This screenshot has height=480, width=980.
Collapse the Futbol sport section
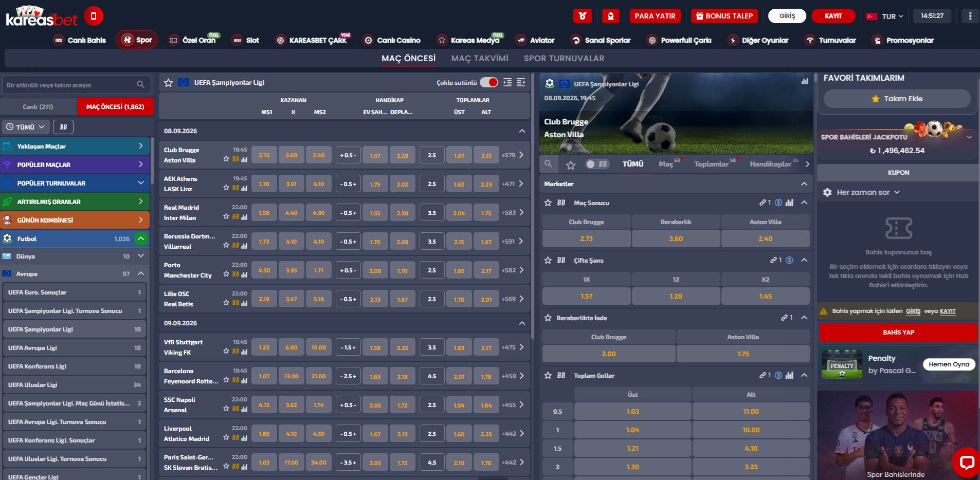pos(140,238)
